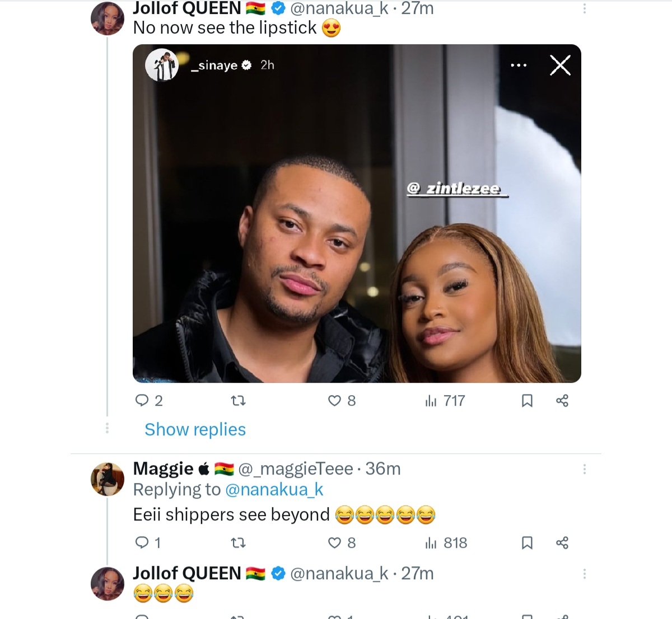Image resolution: width=672 pixels, height=619 pixels.
Task: Reply to Maggie's shippers tweet
Action: [x=148, y=543]
